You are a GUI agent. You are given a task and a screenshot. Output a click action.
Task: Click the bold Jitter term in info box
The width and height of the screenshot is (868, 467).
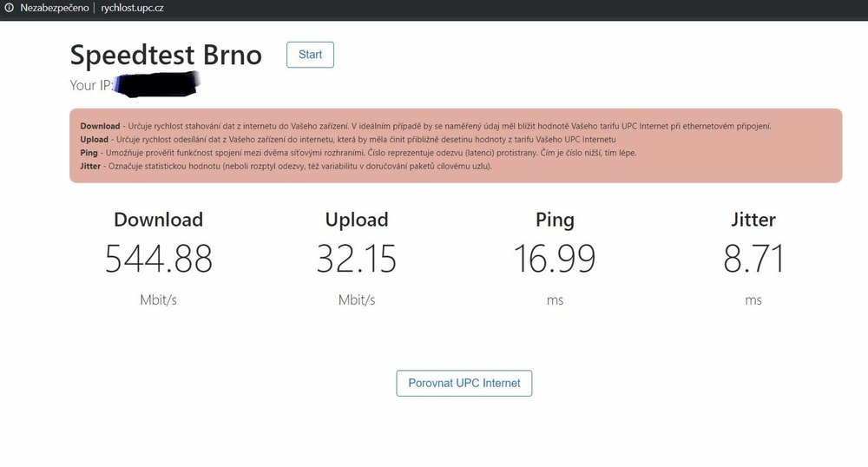[89, 166]
